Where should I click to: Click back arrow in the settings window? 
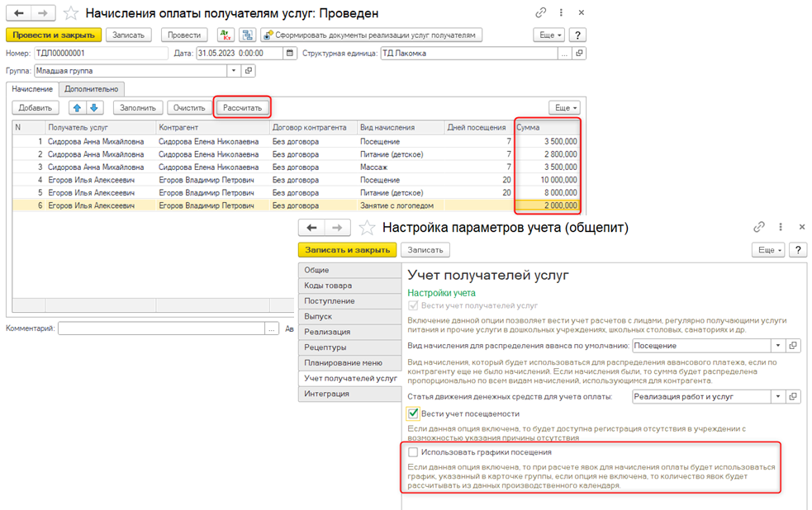click(x=311, y=228)
